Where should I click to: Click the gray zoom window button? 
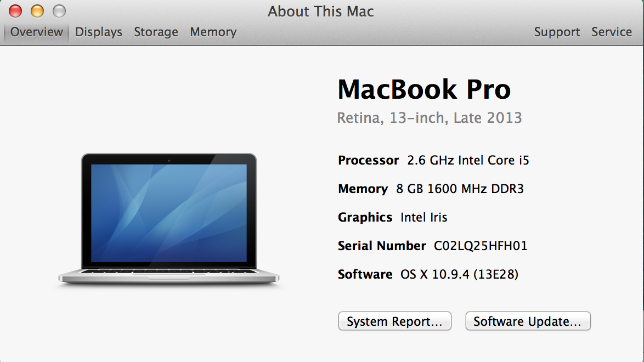point(58,11)
